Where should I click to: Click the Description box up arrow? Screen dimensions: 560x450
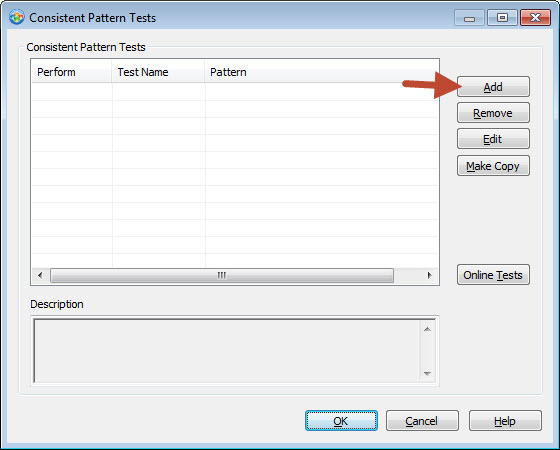[427, 329]
